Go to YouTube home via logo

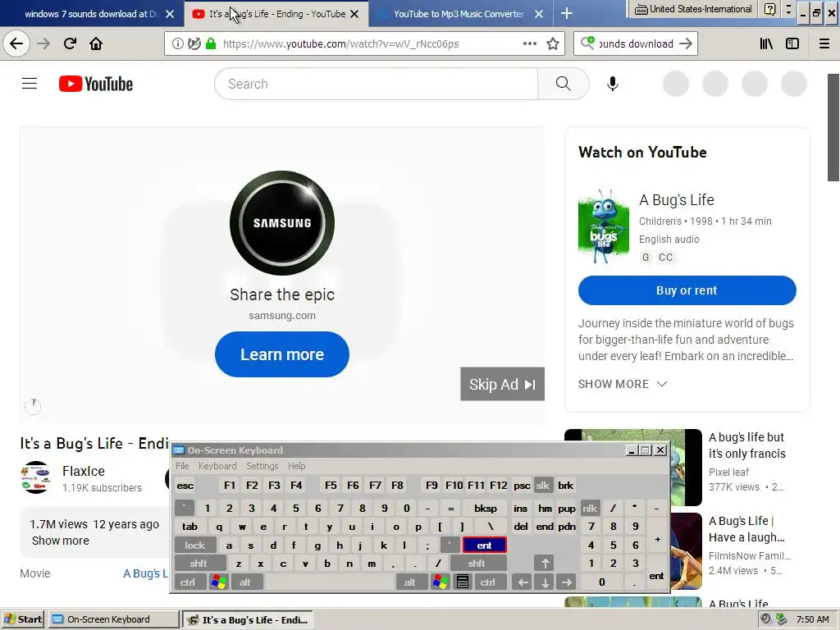96,84
